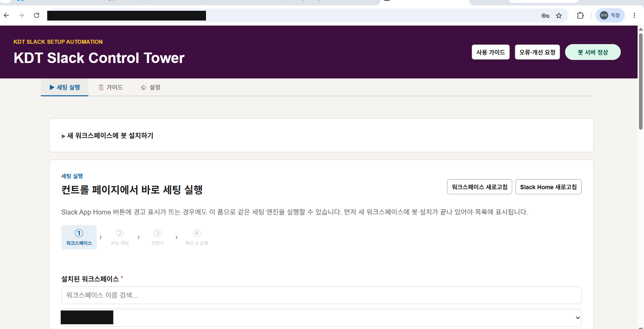Select step 2 과정·채널
The width and height of the screenshot is (644, 329).
(120, 237)
